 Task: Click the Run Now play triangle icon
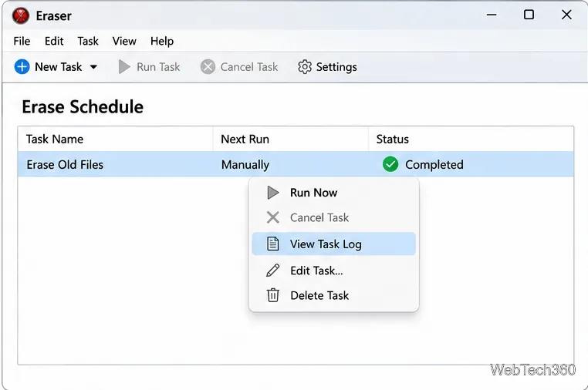pyautogui.click(x=273, y=193)
